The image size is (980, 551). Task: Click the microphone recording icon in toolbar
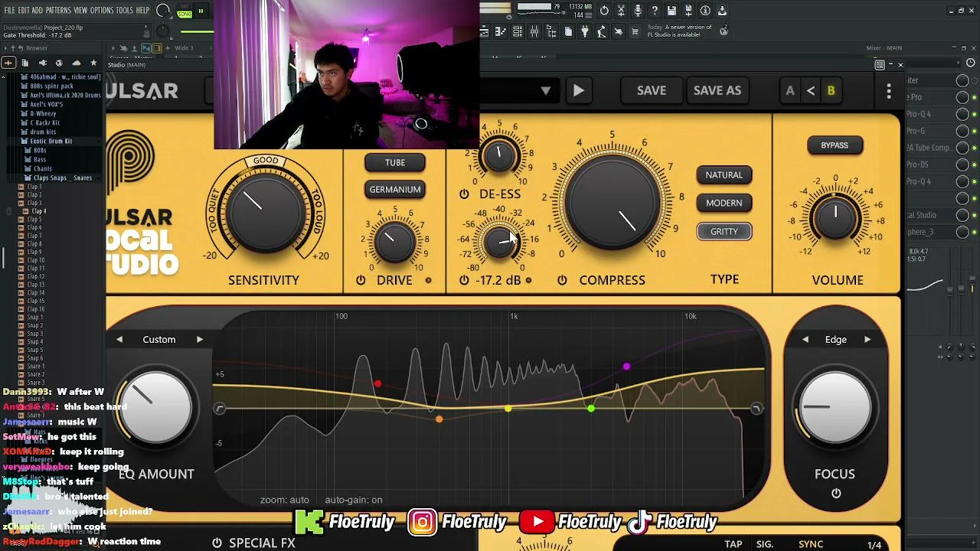click(638, 11)
